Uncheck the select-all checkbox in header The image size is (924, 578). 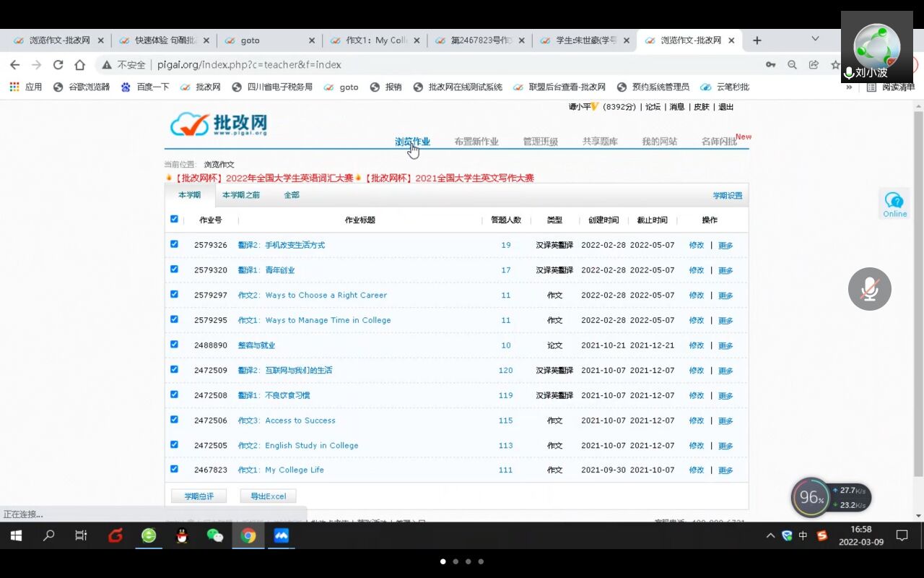click(174, 219)
